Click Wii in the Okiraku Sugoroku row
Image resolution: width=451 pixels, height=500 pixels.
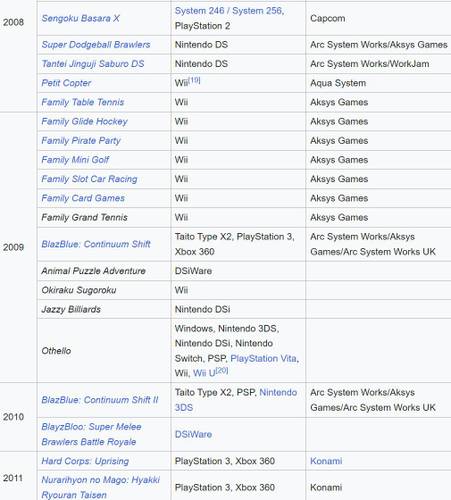click(x=181, y=290)
